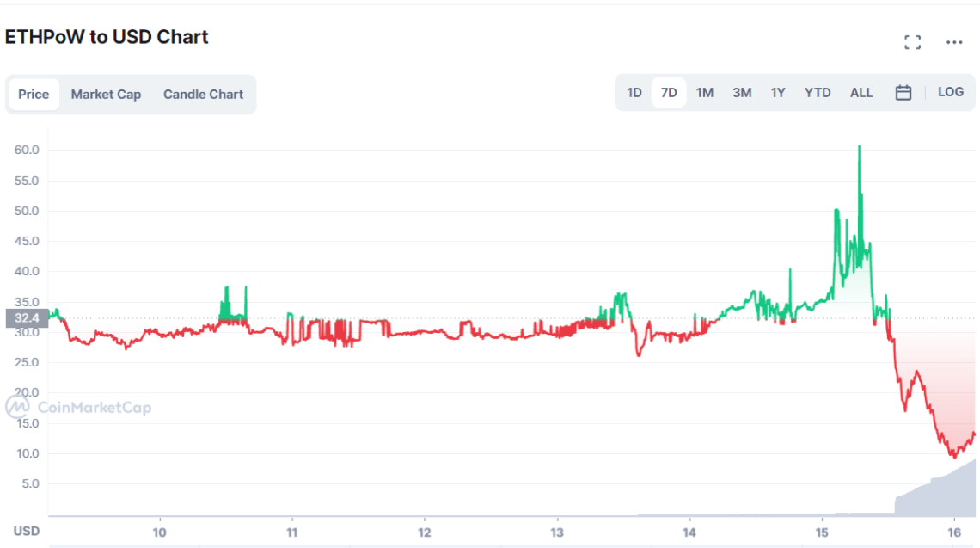Open the calendar date range picker
This screenshot has height=548, width=980.
click(903, 93)
